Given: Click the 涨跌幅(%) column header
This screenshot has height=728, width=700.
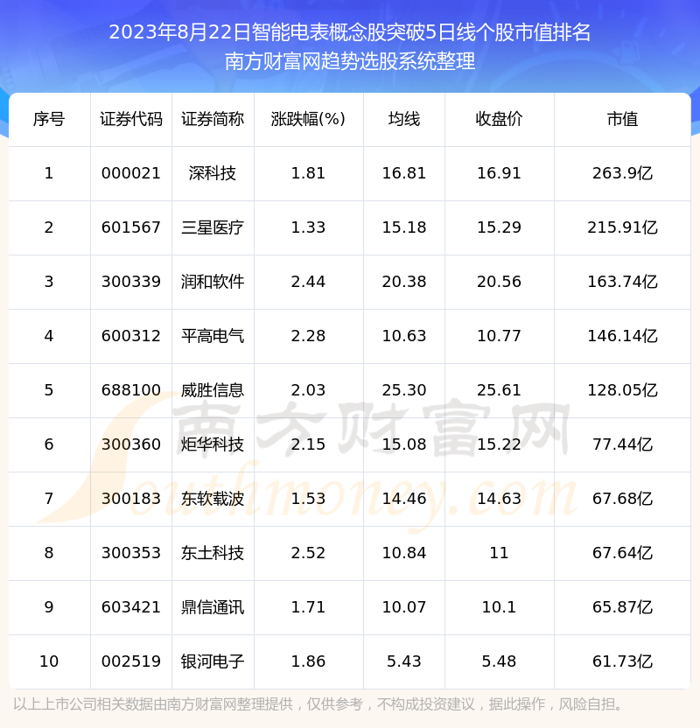Looking at the screenshot, I should [x=308, y=119].
